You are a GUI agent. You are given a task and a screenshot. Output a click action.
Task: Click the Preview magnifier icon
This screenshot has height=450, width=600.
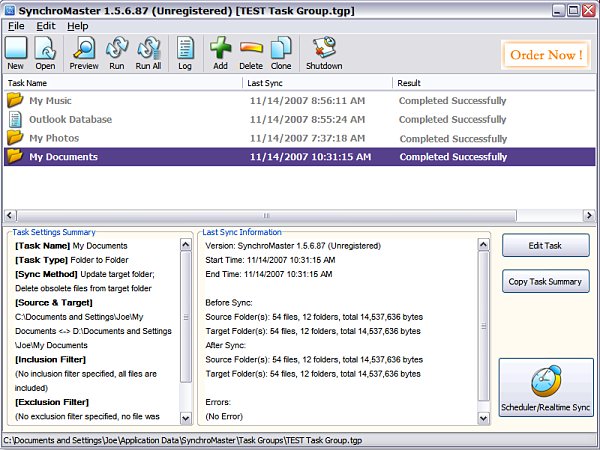pyautogui.click(x=84, y=48)
